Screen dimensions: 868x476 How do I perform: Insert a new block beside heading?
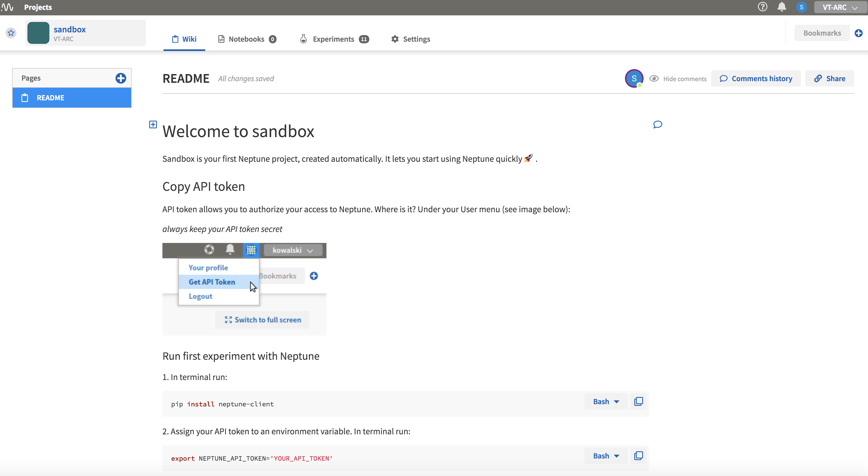153,125
